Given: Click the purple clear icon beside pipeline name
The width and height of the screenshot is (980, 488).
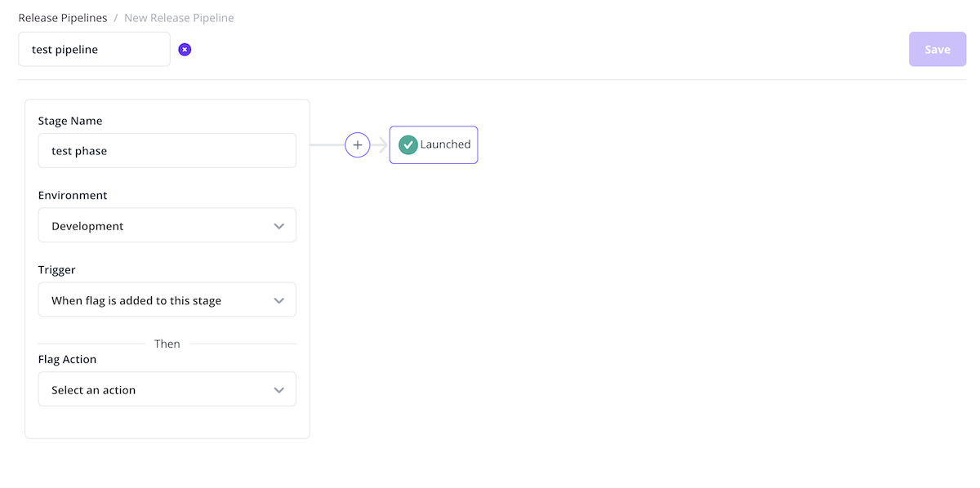Looking at the screenshot, I should pyautogui.click(x=185, y=50).
